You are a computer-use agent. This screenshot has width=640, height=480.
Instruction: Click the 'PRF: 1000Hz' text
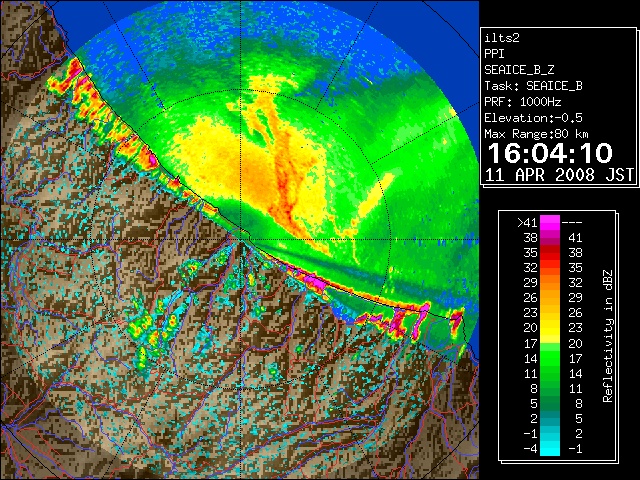[x=523, y=102]
